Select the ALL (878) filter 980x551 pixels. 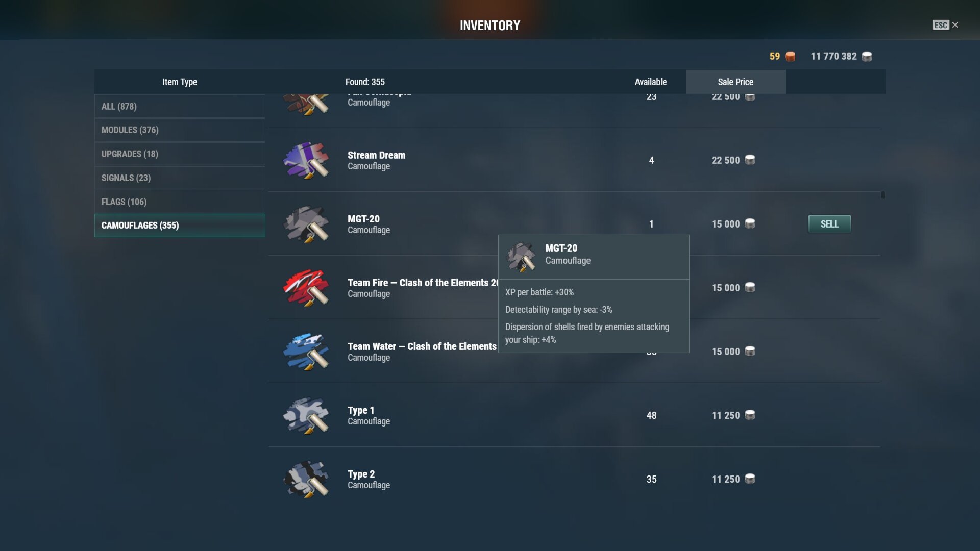pyautogui.click(x=180, y=106)
